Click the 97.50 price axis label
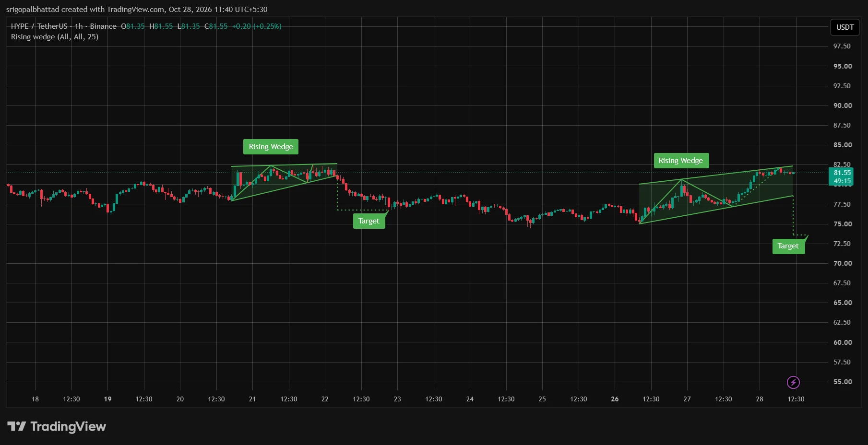868x445 pixels. click(842, 46)
